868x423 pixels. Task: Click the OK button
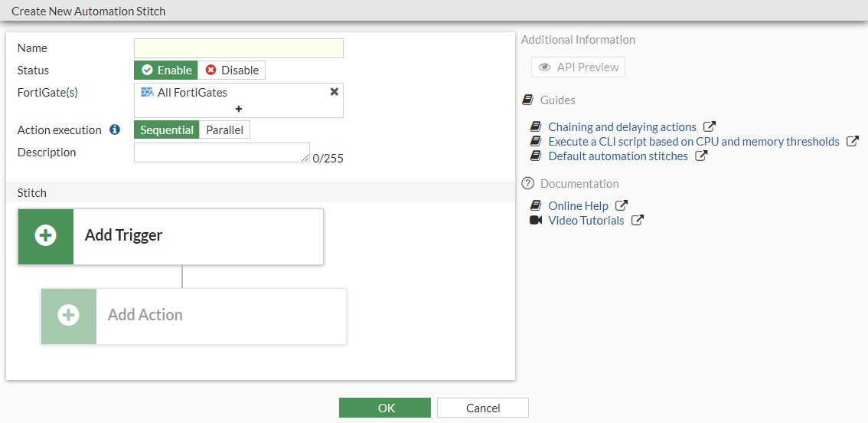point(385,408)
